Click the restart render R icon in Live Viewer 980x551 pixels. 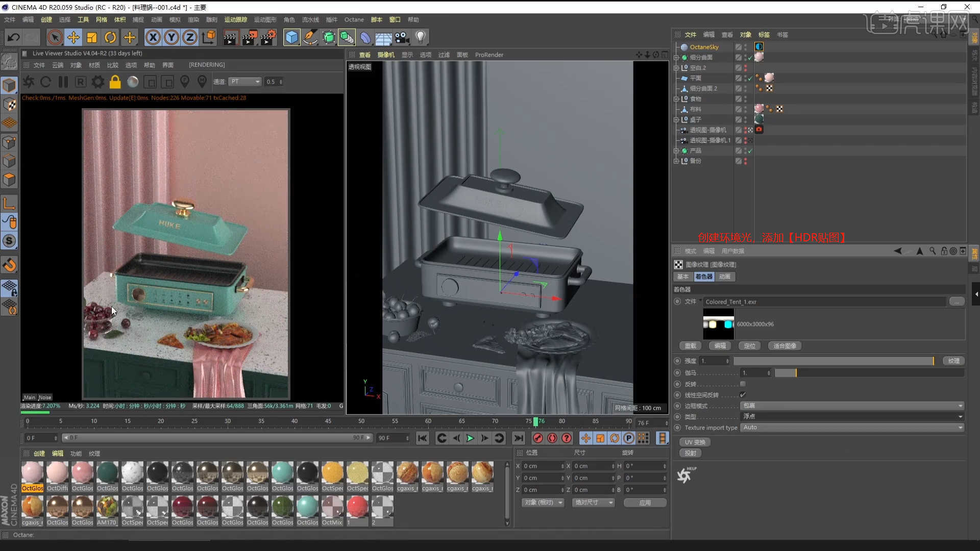(80, 82)
